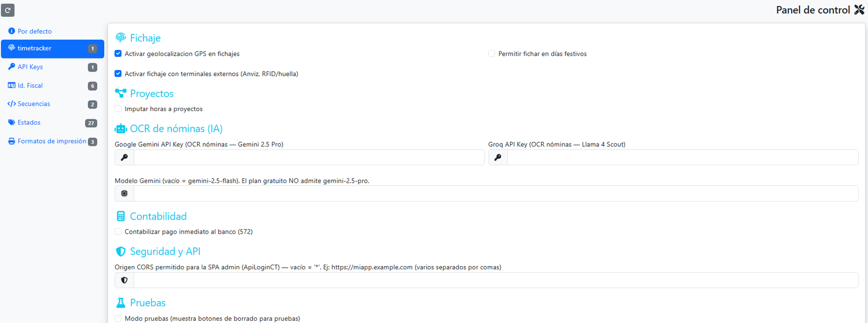Click the Panel de control tools icon
Image resolution: width=868 pixels, height=323 pixels.
coord(859,10)
